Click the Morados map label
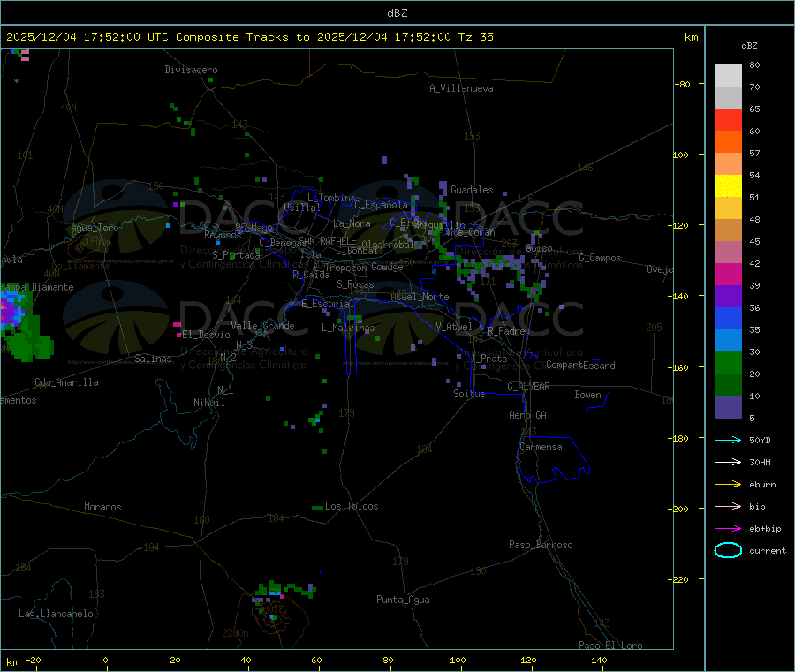Screen dimensions: 795x672 [102, 507]
